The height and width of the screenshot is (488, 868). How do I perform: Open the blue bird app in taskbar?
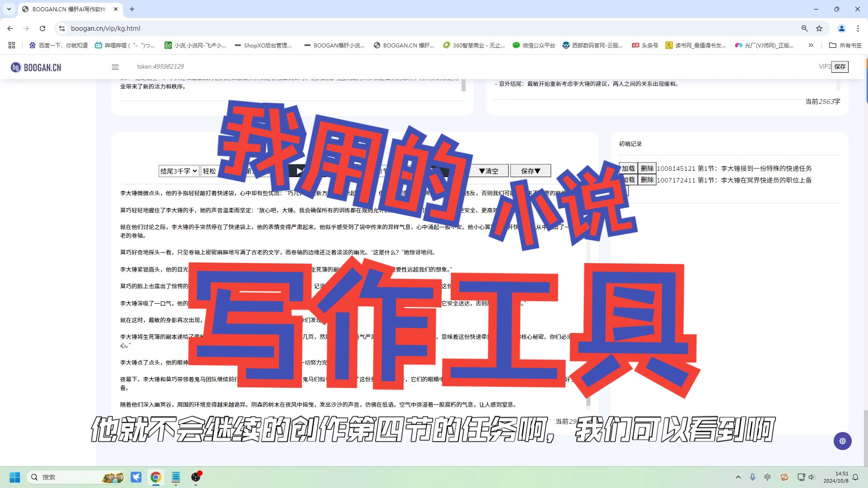136,477
